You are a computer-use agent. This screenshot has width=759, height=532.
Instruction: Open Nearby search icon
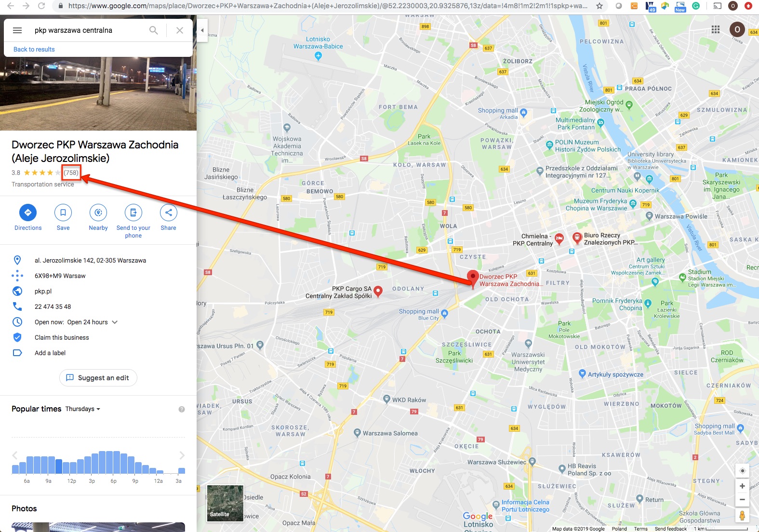[98, 213]
